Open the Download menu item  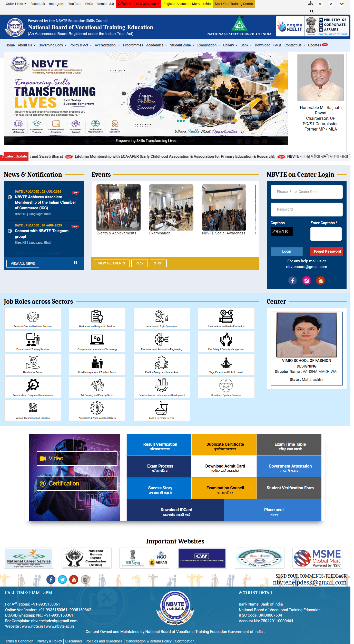262,45
